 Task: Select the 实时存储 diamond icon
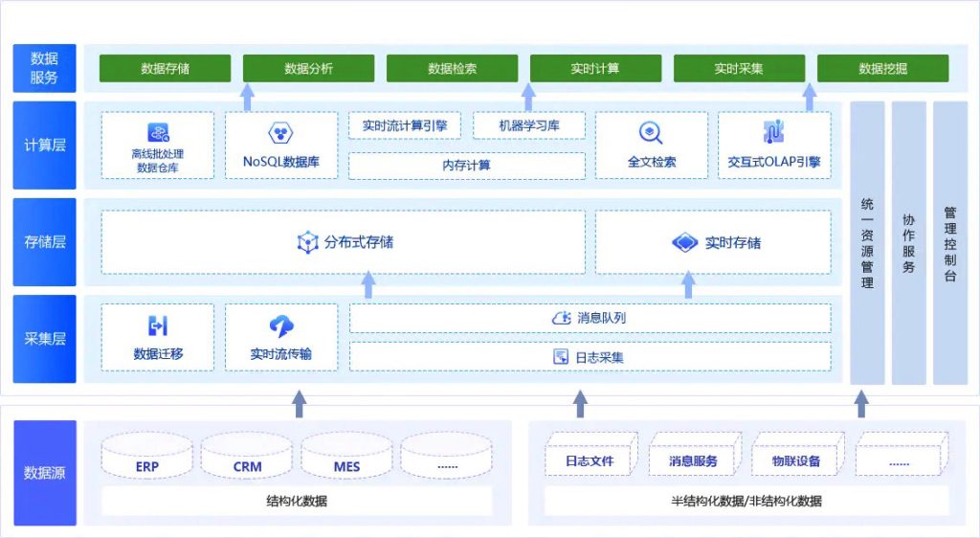tap(684, 243)
